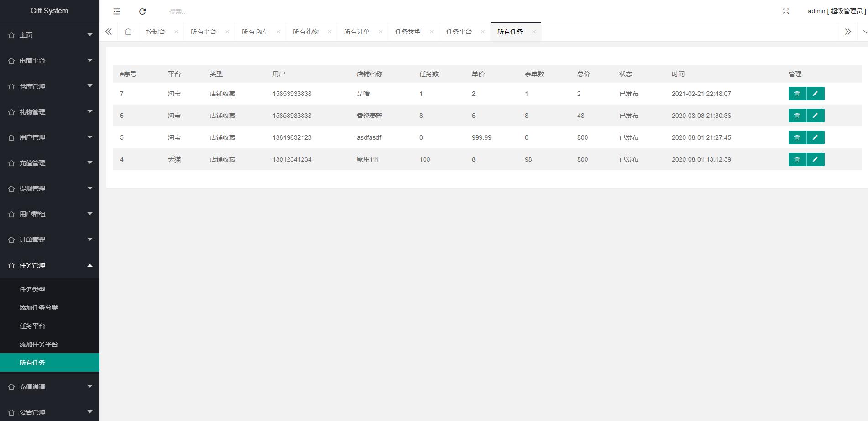
Task: Switch to the 所有订单 tab
Action: click(x=357, y=32)
